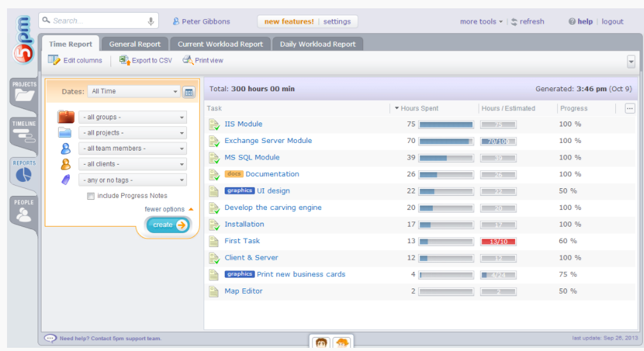Image resolution: width=644 pixels, height=351 pixels.
Task: Switch to the General Report tab
Action: point(135,44)
